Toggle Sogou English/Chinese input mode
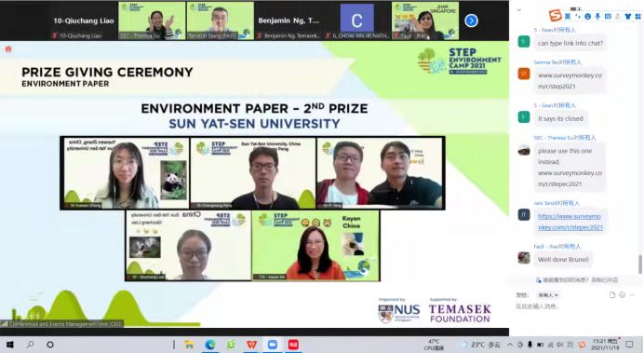644x353 pixels. 568,16
